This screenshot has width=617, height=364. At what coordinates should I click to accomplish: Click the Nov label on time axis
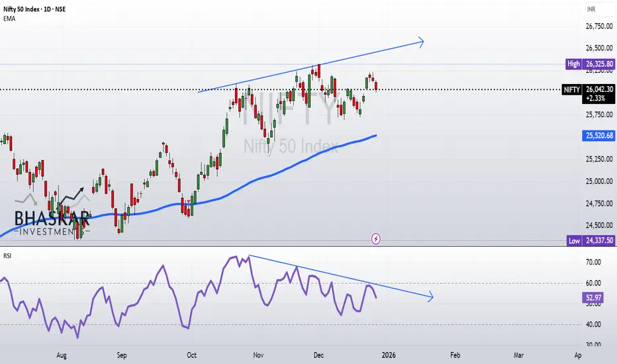tap(258, 355)
